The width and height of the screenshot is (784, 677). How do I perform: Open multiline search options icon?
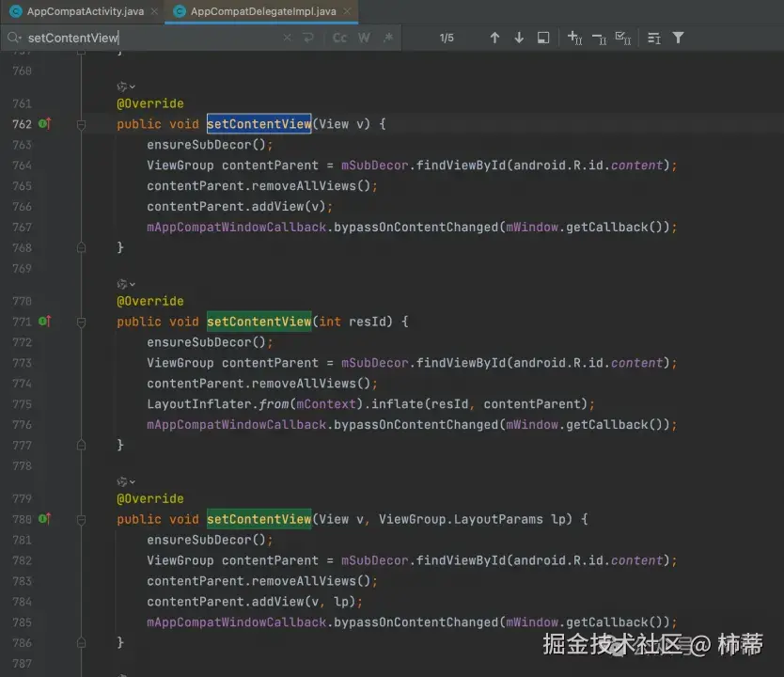click(x=654, y=38)
